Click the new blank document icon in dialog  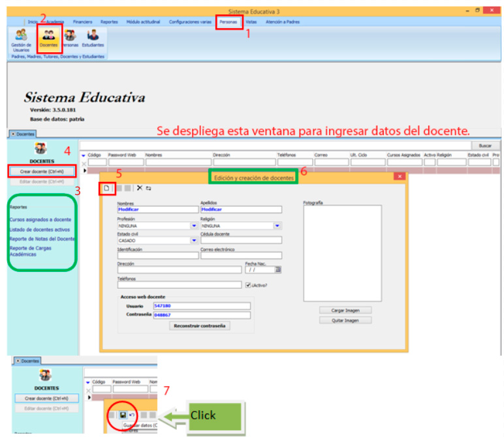coord(108,188)
